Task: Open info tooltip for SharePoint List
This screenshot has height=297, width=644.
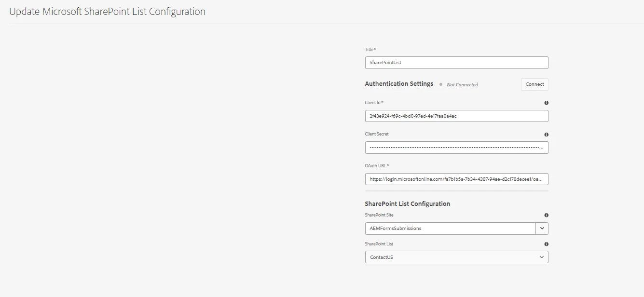Action: (x=546, y=244)
